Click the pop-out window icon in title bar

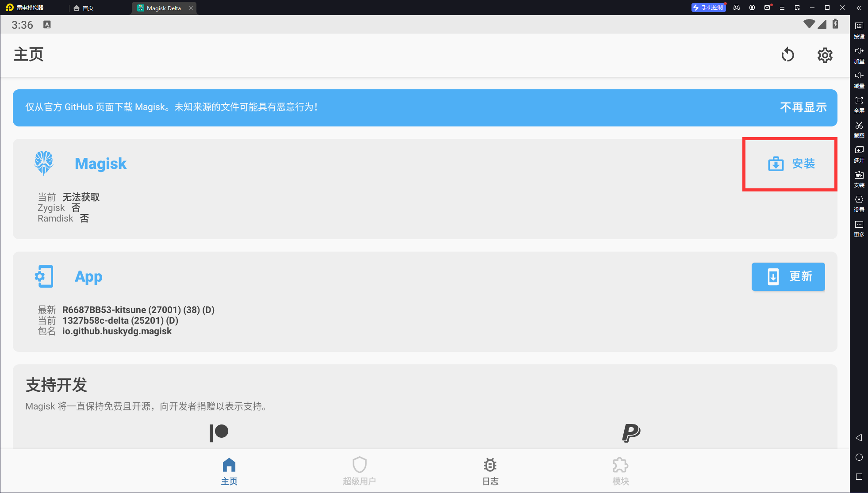click(x=797, y=8)
